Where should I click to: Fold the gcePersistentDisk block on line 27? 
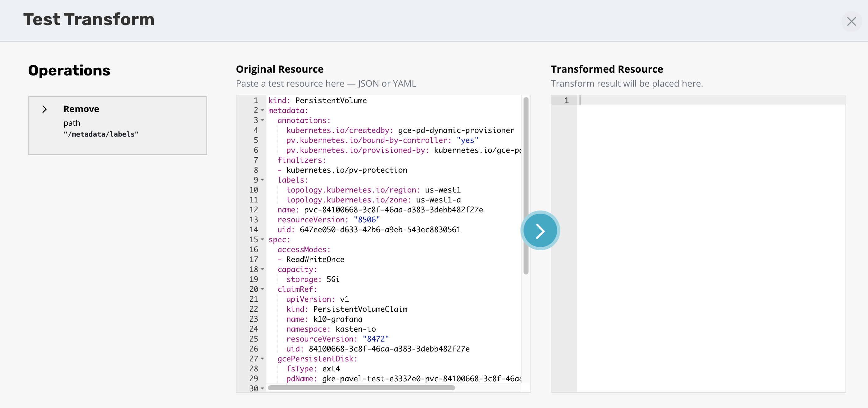[x=263, y=359]
